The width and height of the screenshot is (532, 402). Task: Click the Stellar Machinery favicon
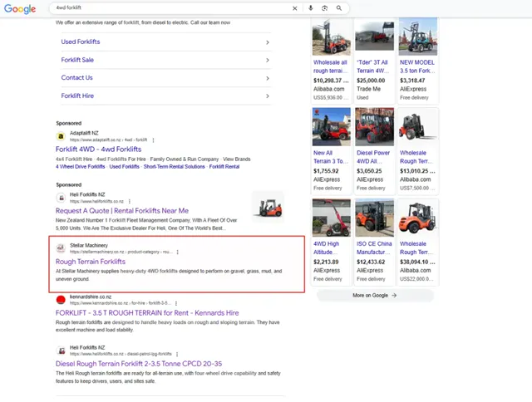tap(61, 248)
